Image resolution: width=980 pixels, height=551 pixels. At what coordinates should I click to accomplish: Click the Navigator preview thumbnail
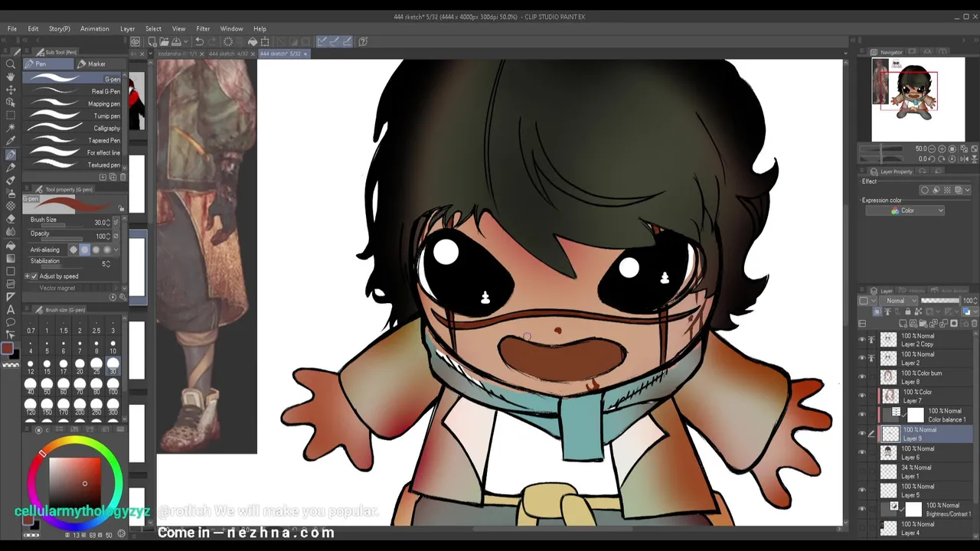click(x=918, y=99)
